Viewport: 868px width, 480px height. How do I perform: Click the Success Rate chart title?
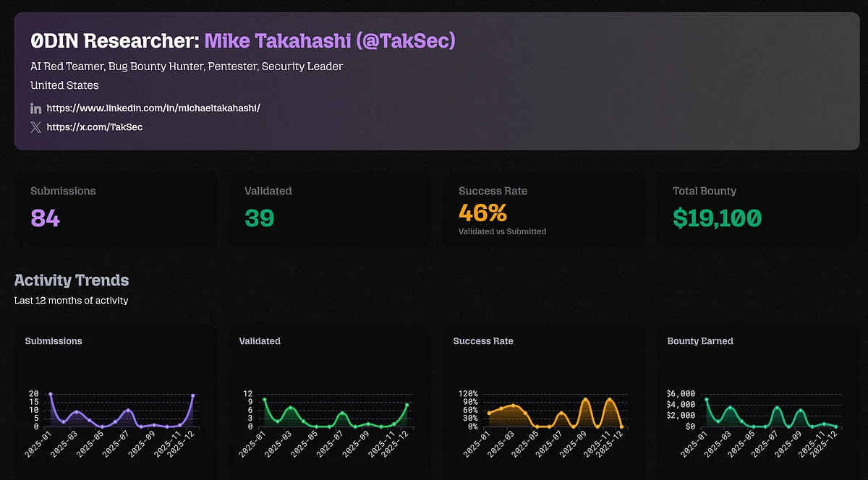point(483,341)
